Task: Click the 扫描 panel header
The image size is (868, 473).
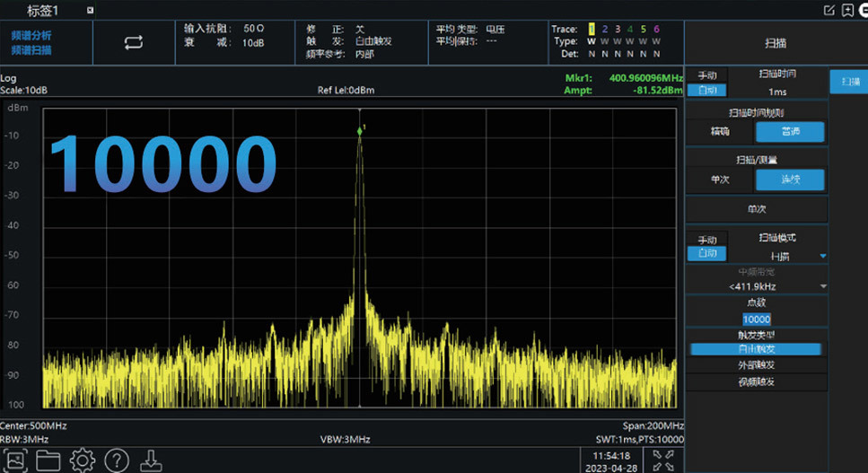Action: click(776, 43)
